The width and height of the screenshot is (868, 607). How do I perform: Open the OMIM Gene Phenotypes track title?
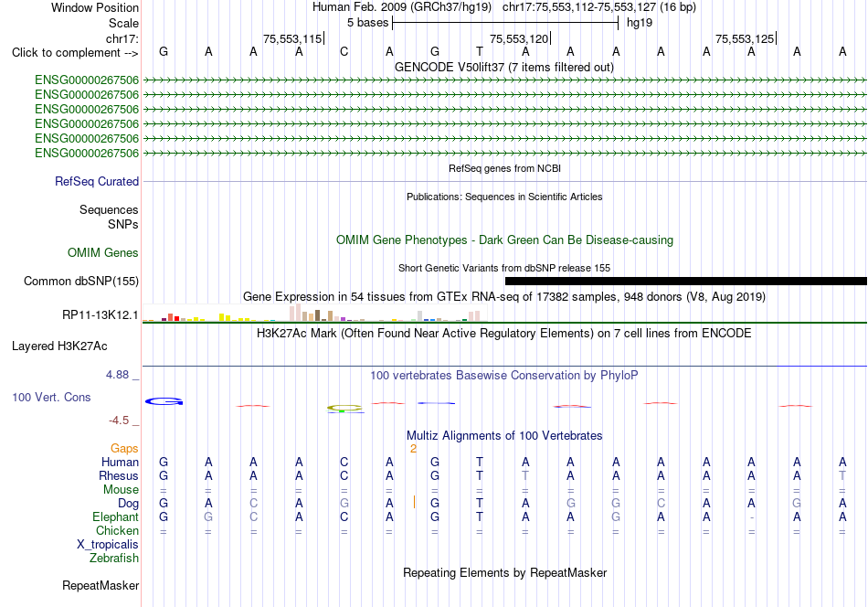[x=504, y=240]
